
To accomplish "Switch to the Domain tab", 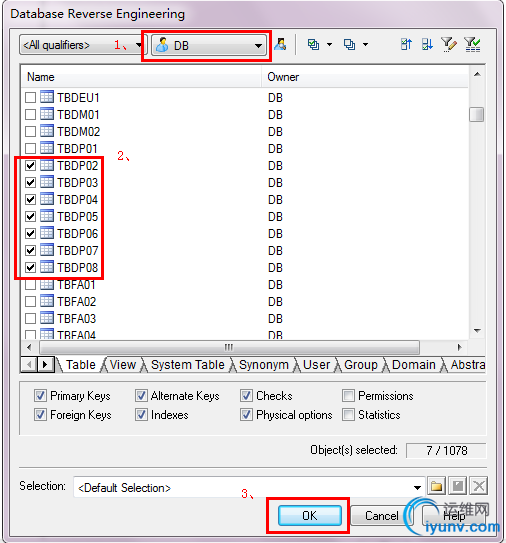I will click(x=414, y=365).
